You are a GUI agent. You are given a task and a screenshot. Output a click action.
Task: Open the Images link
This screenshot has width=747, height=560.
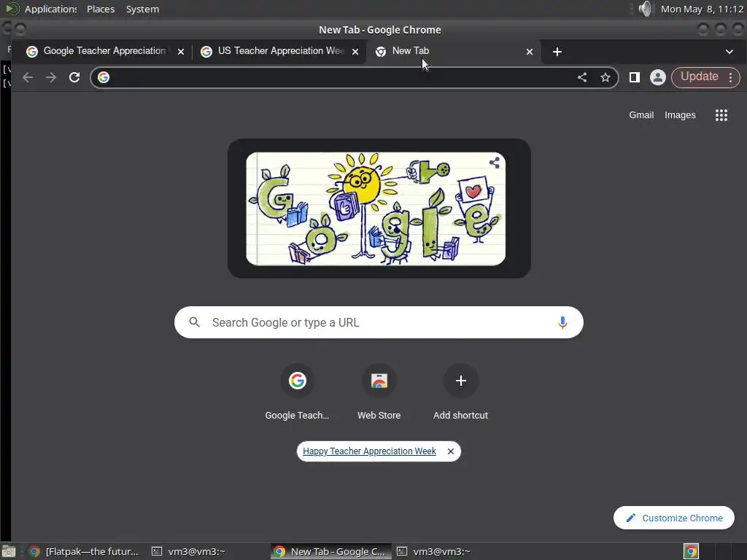680,114
